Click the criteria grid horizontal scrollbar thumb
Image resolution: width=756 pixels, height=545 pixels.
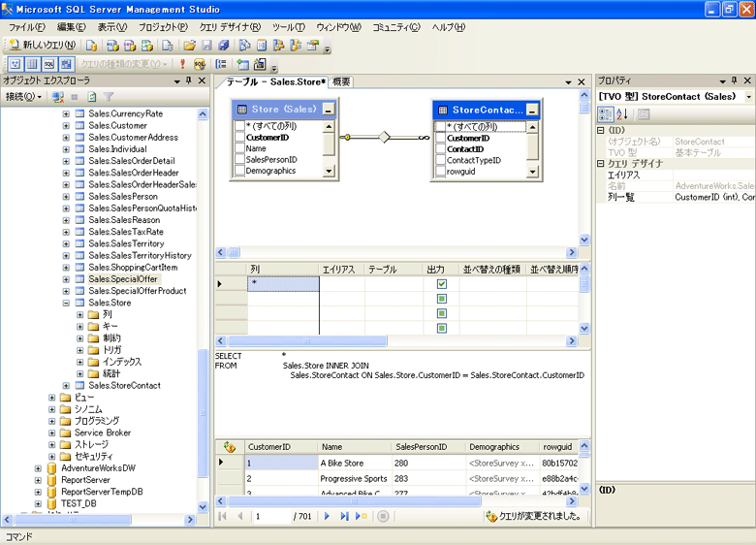tap(307, 341)
